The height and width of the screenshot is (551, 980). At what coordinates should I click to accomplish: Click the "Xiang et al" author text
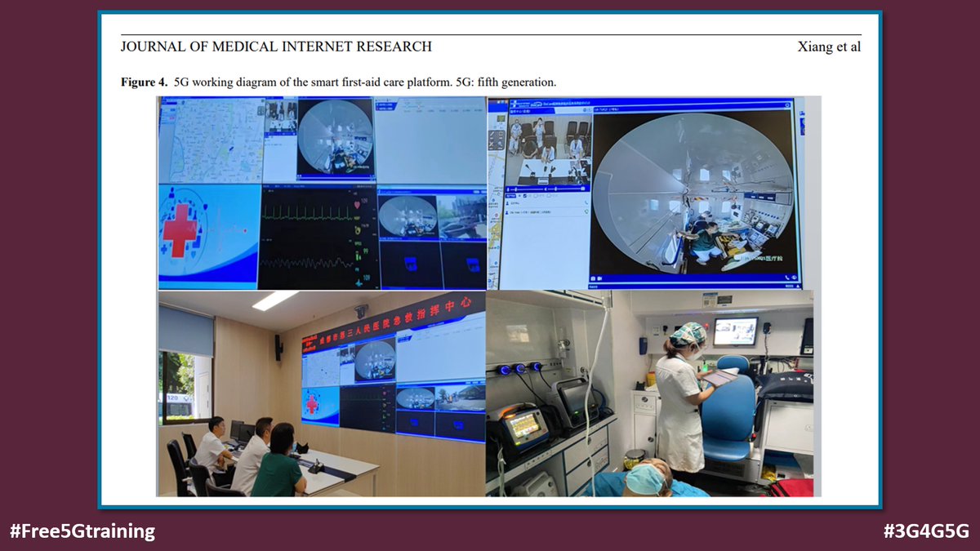[x=829, y=47]
